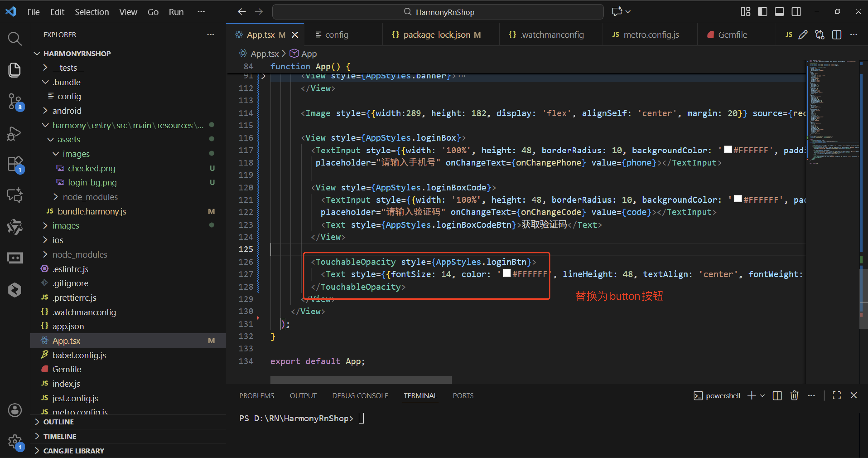
Task: Open index.js in the explorer
Action: pos(66,383)
